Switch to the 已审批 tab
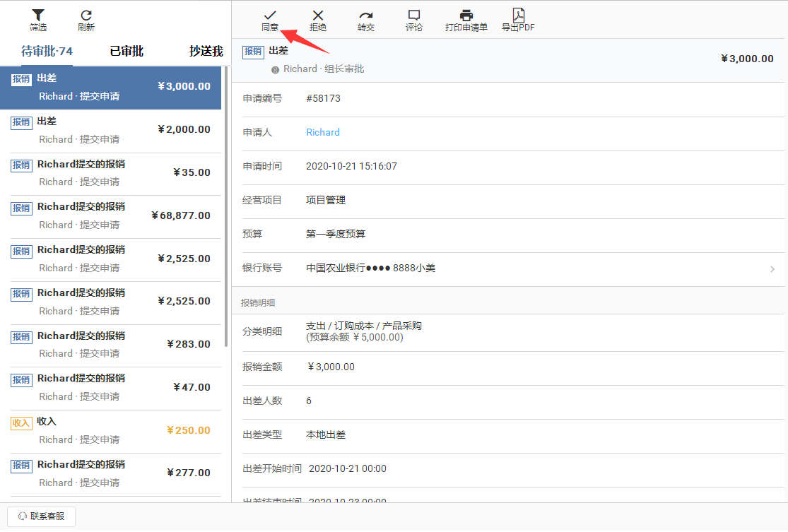 point(127,52)
